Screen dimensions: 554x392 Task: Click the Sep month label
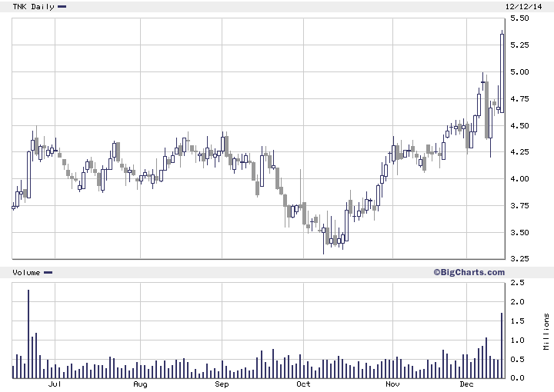pyautogui.click(x=222, y=384)
